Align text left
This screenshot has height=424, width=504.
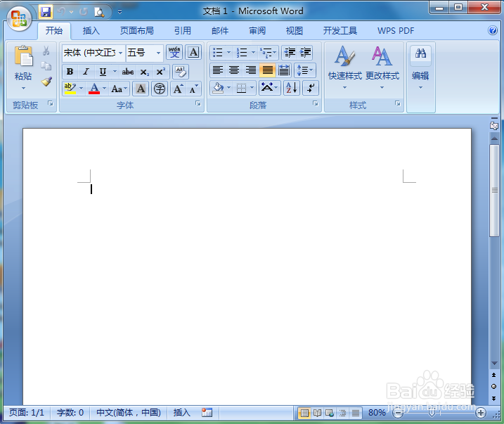coord(218,70)
